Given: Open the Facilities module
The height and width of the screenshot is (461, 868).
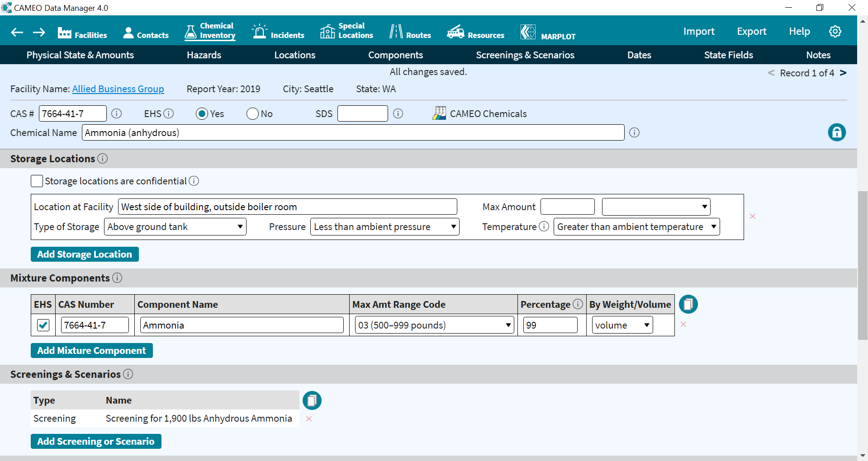Looking at the screenshot, I should point(82,33).
